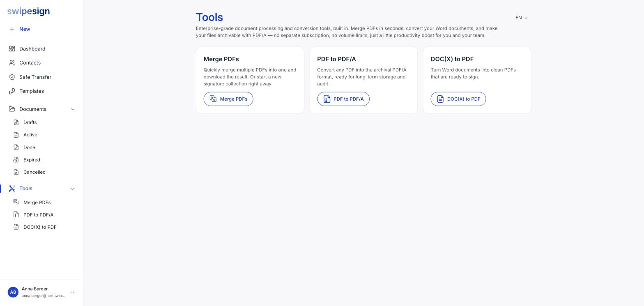Click the Safe Transfer shield icon
Screen dimensions: 644x306
click(x=12, y=77)
